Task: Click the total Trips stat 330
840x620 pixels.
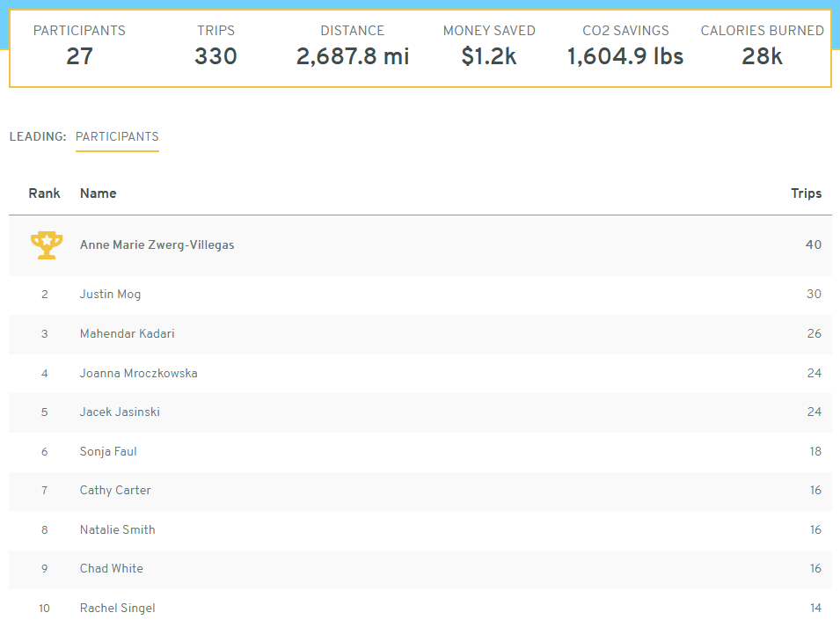Action: tap(215, 57)
